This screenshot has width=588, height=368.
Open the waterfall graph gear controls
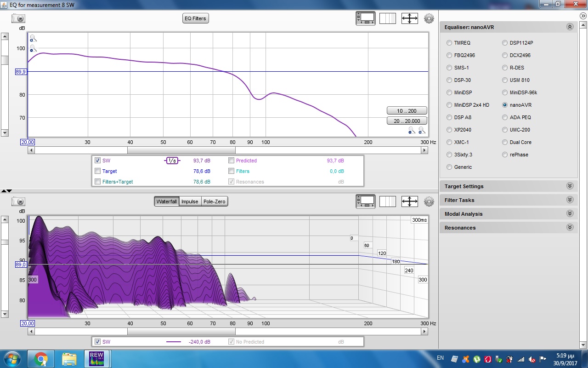click(x=429, y=201)
